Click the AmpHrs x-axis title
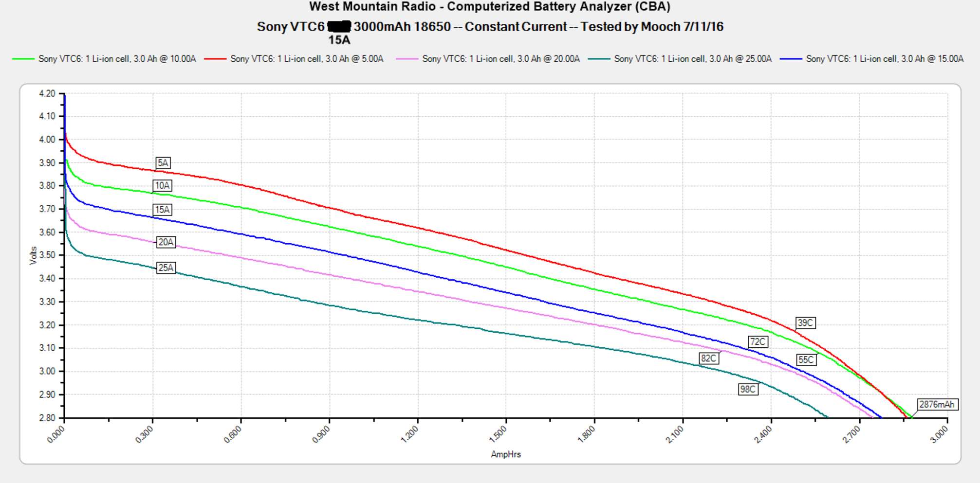The height and width of the screenshot is (483, 980). coord(505,454)
